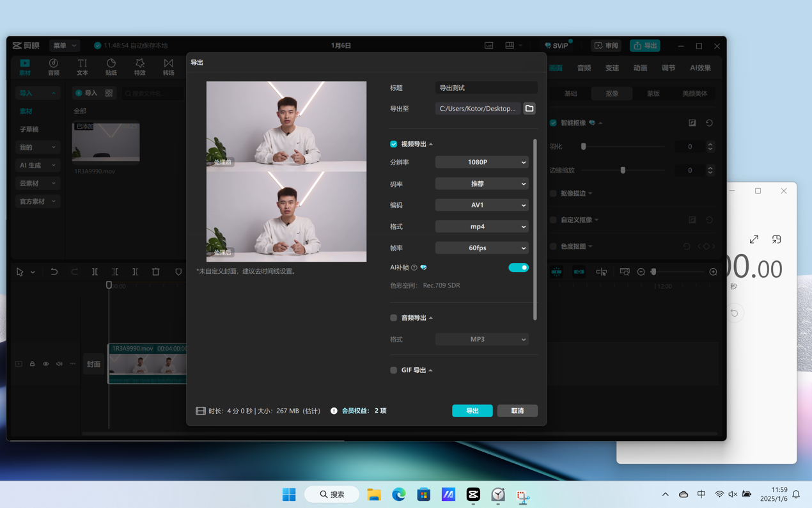Open the 菜单 menu in title bar

point(64,45)
